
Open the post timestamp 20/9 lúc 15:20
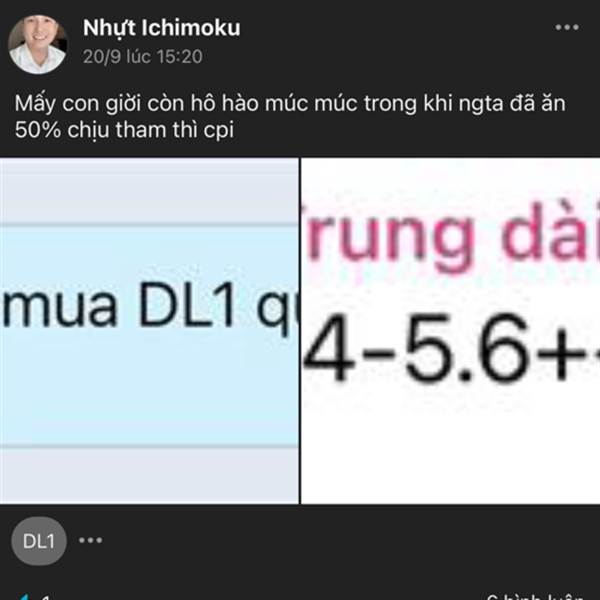(x=142, y=57)
